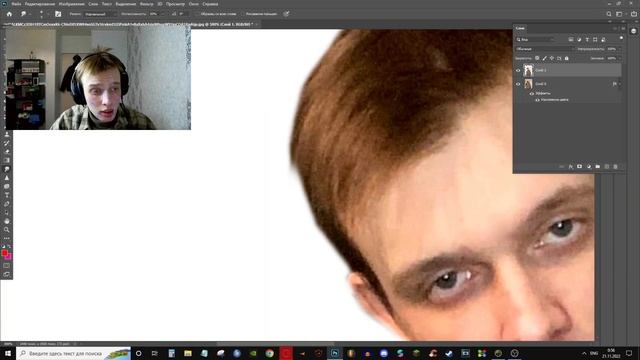
Task: Select the Hand tool
Action: click(x=7, y=221)
